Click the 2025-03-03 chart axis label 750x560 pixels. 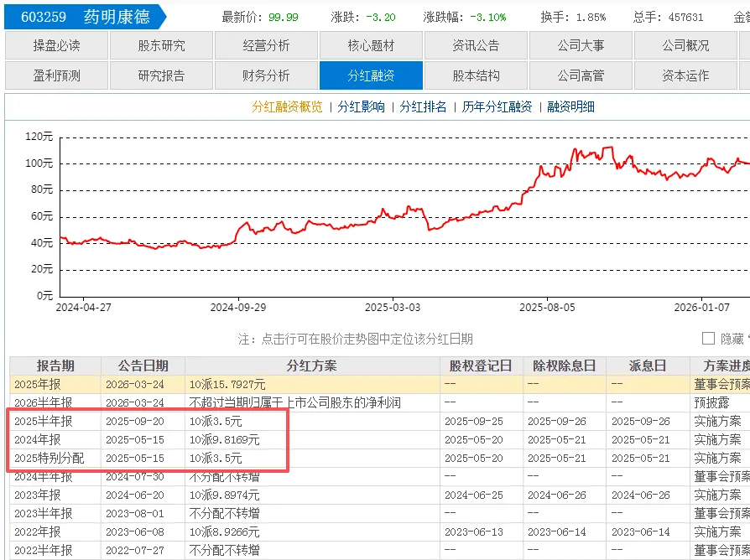393,307
